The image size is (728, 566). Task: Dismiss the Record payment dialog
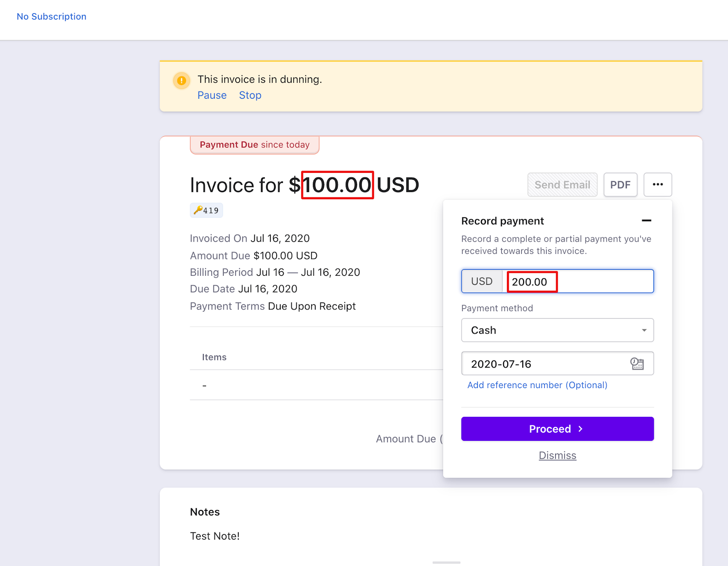click(557, 455)
